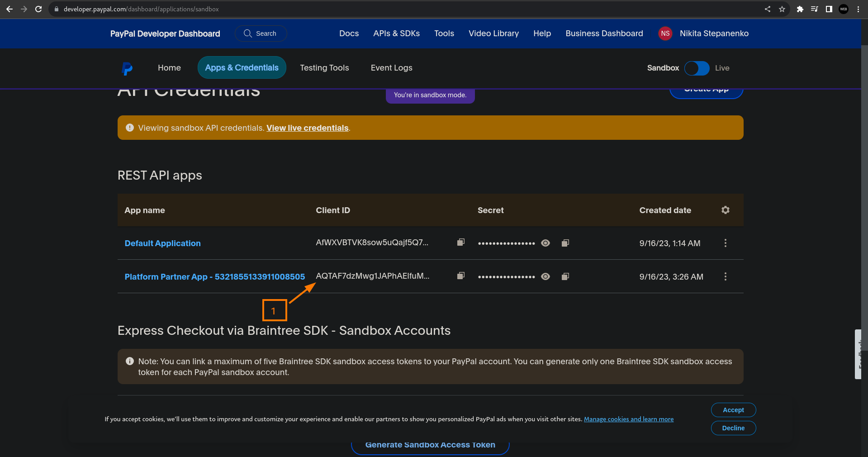The height and width of the screenshot is (457, 868).
Task: Reload the PayPal developer page
Action: tap(38, 9)
